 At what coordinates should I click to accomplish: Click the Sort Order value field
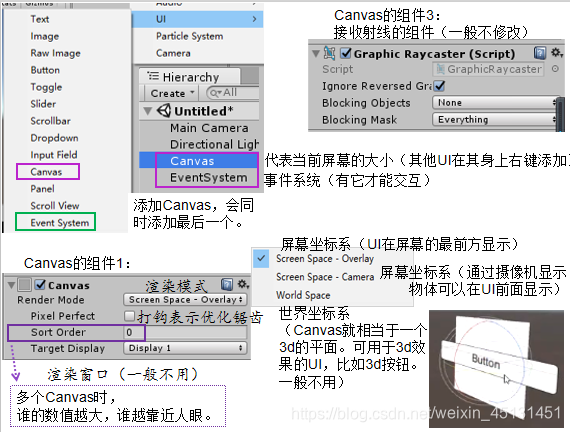(x=185, y=332)
